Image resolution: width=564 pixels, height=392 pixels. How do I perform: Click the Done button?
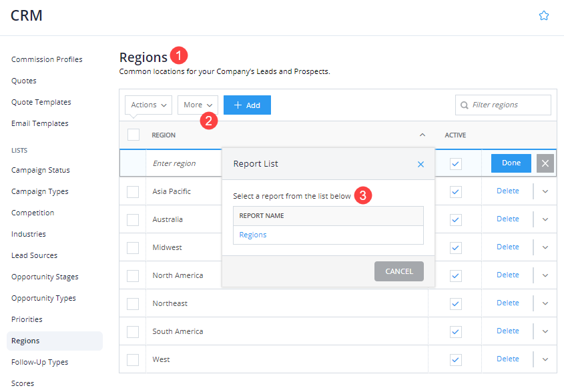(511, 163)
